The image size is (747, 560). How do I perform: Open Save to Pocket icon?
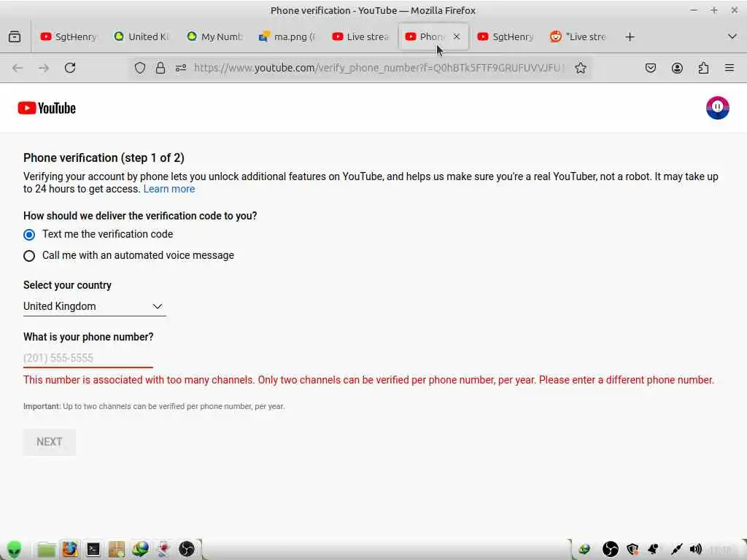pos(650,68)
